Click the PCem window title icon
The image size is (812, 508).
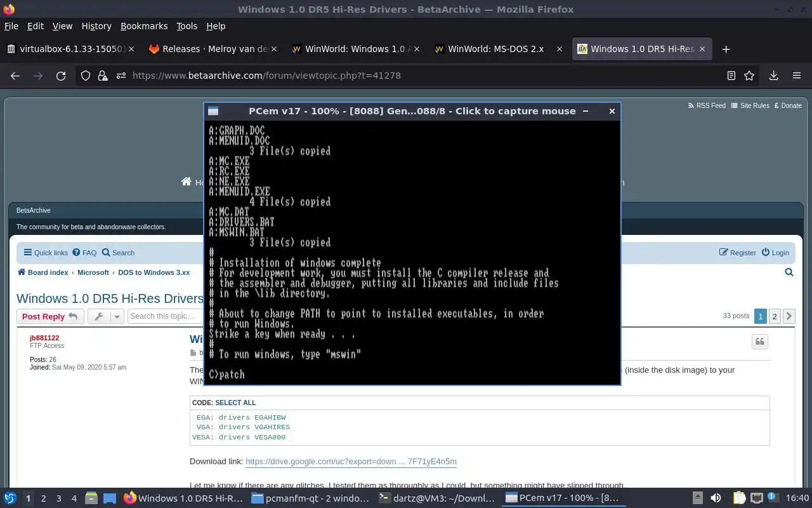tap(213, 111)
